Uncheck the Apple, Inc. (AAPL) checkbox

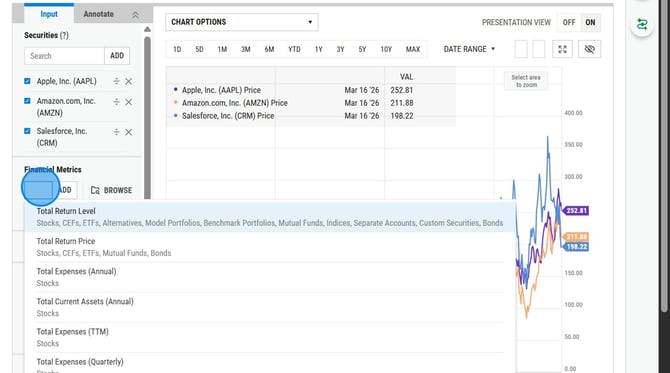point(27,81)
